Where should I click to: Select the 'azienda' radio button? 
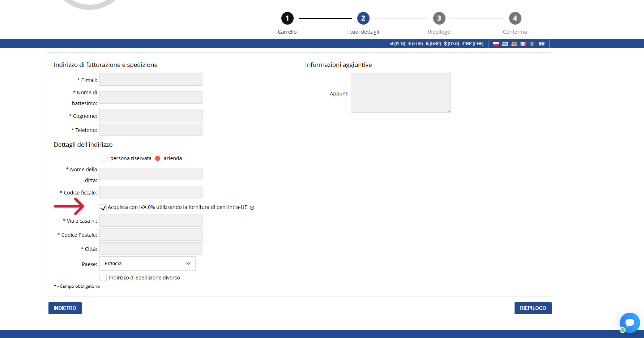[158, 158]
